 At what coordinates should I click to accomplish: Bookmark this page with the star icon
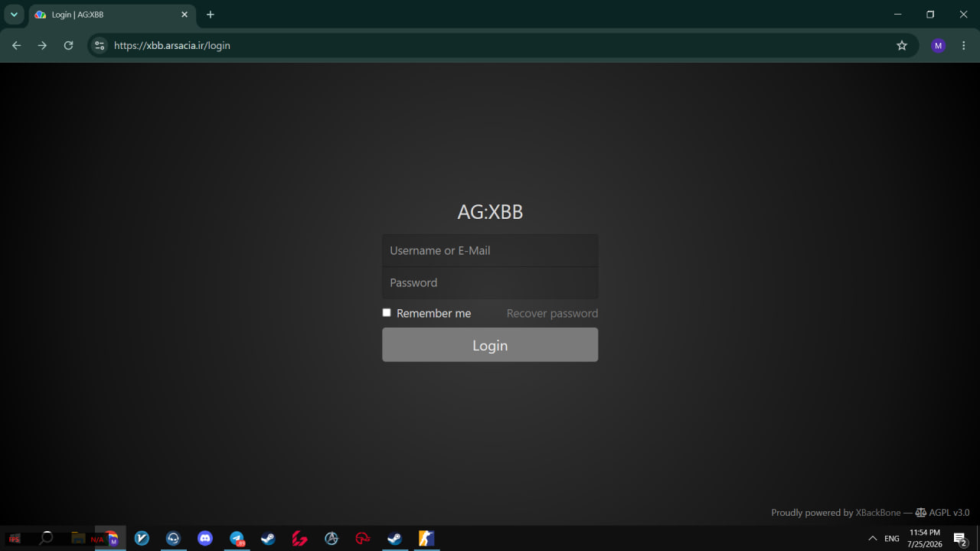(x=902, y=46)
